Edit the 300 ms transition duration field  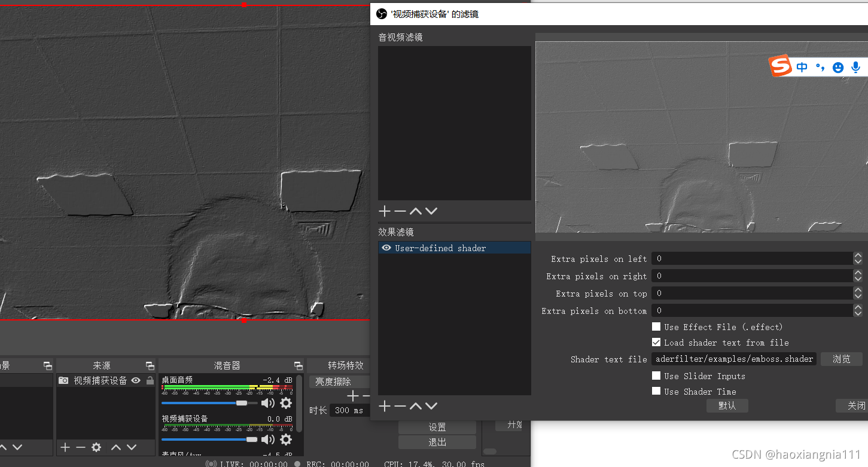(x=350, y=410)
